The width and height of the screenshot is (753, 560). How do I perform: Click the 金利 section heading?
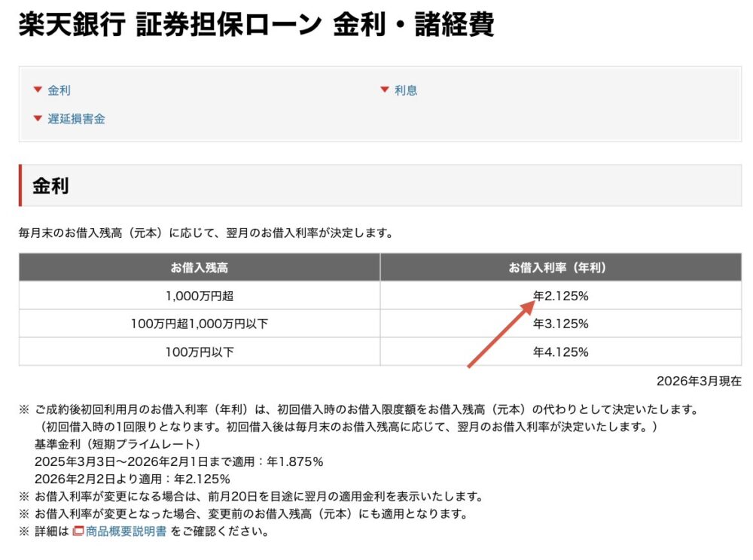click(x=50, y=186)
